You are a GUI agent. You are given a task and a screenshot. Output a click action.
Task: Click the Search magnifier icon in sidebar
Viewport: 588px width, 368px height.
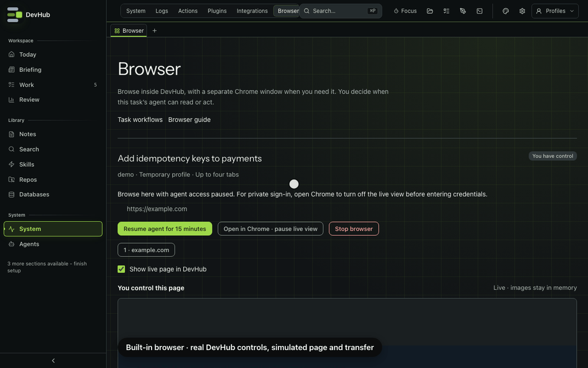(11, 149)
